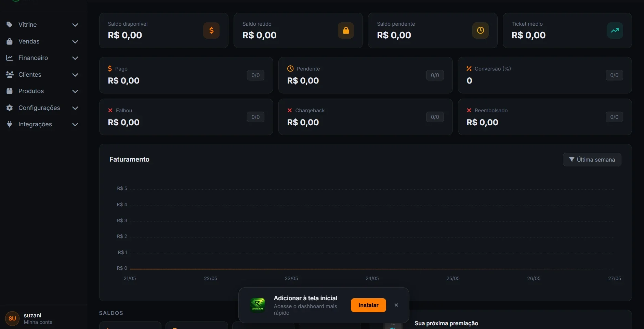Click the 0/0 badge on Falhou card

[255, 117]
